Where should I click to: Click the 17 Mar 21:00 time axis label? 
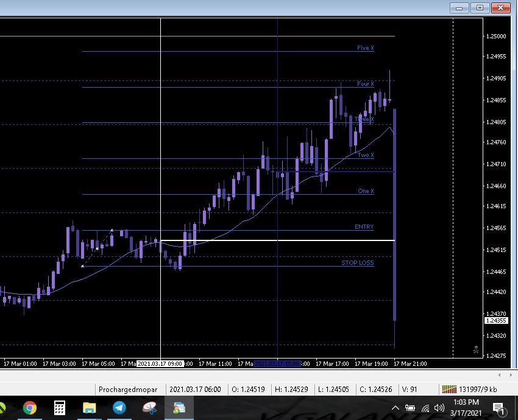coord(410,363)
